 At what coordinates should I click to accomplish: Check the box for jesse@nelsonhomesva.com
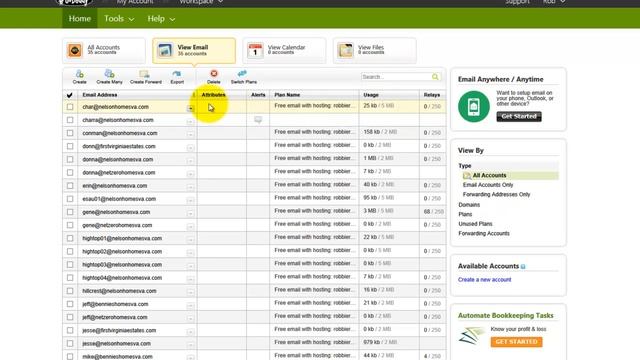coord(70,344)
